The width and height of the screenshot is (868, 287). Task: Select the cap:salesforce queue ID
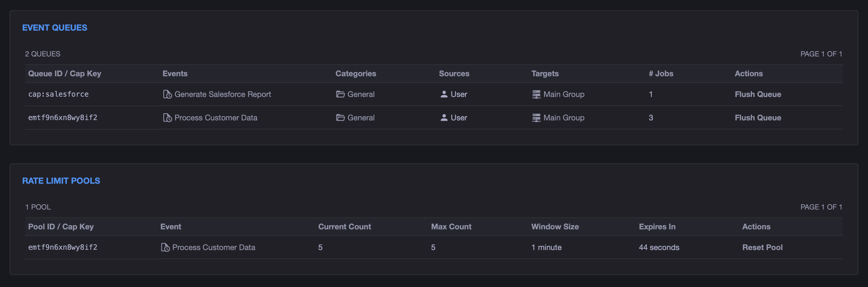58,94
